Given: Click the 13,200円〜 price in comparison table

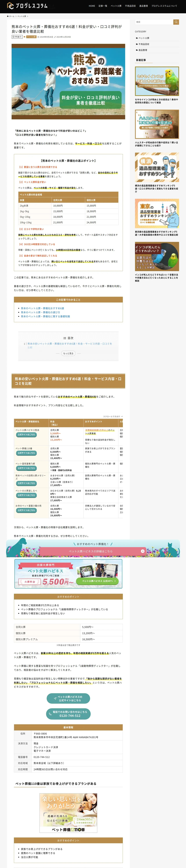Looking at the screenshot, I should (56, 440).
